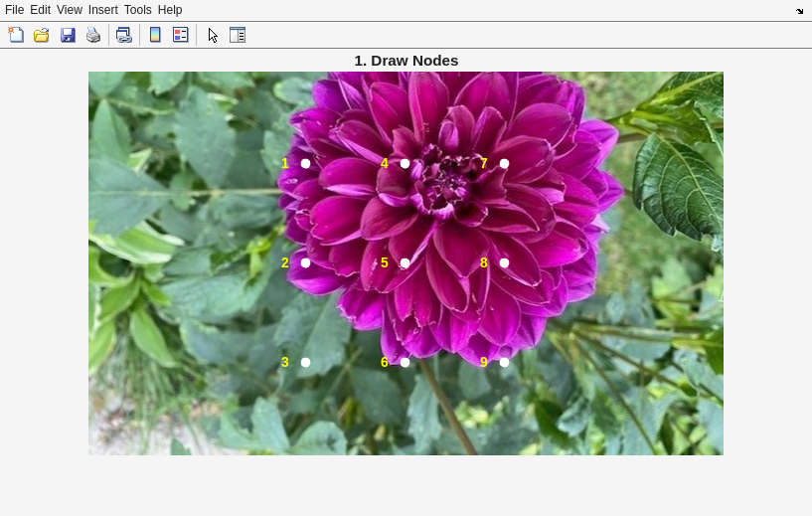Select the Edit Plot arrow tool

tap(213, 35)
